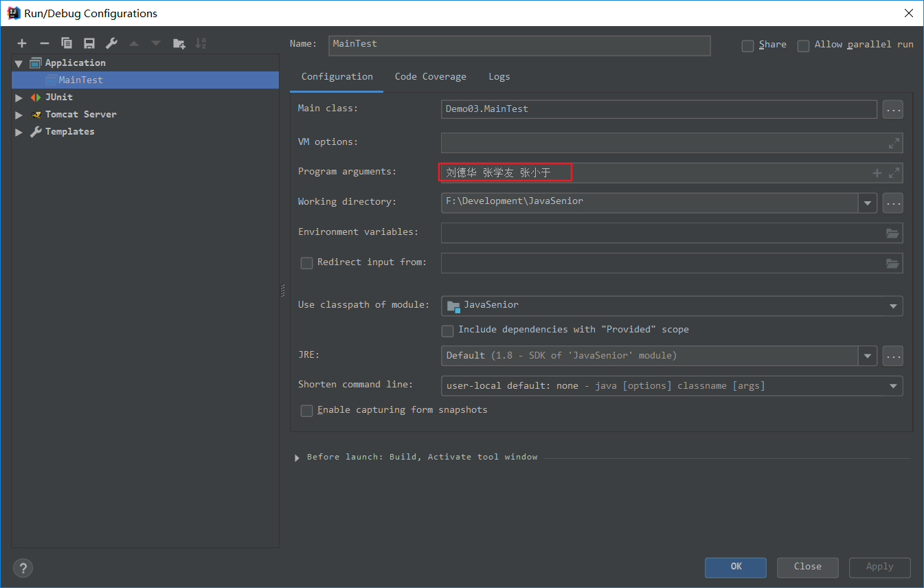924x588 pixels.
Task: Toggle Allow parallel run checkbox
Action: 803,45
